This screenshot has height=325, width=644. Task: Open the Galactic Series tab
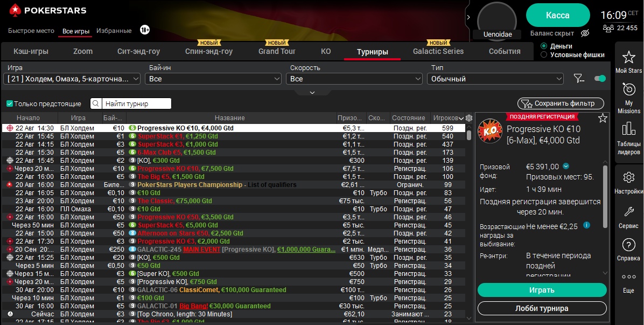(x=438, y=51)
